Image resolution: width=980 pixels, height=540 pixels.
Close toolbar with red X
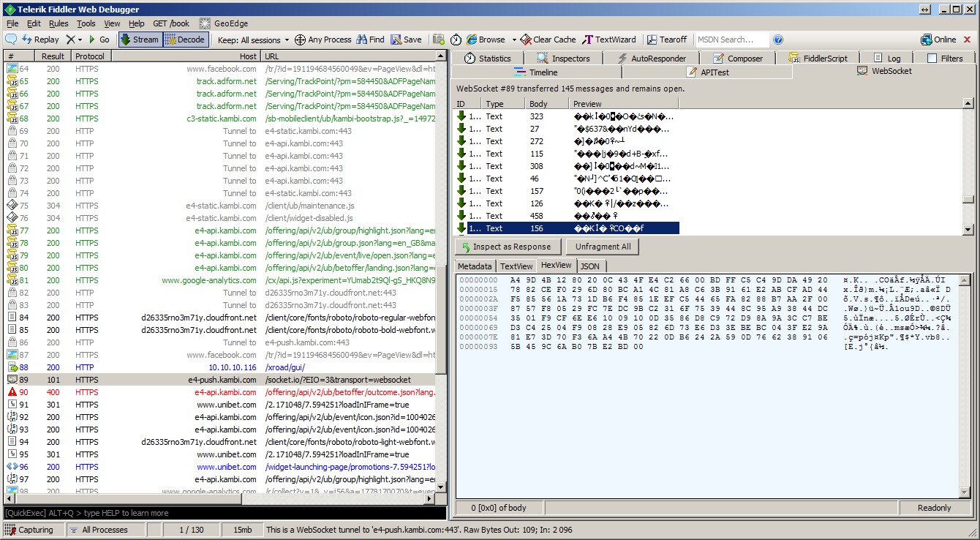click(x=969, y=40)
